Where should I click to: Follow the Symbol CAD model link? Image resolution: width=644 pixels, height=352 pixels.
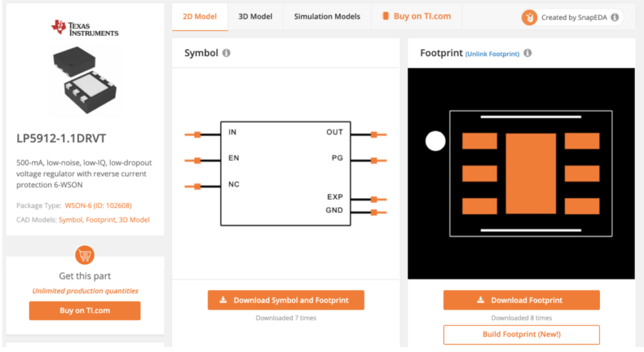70,220
